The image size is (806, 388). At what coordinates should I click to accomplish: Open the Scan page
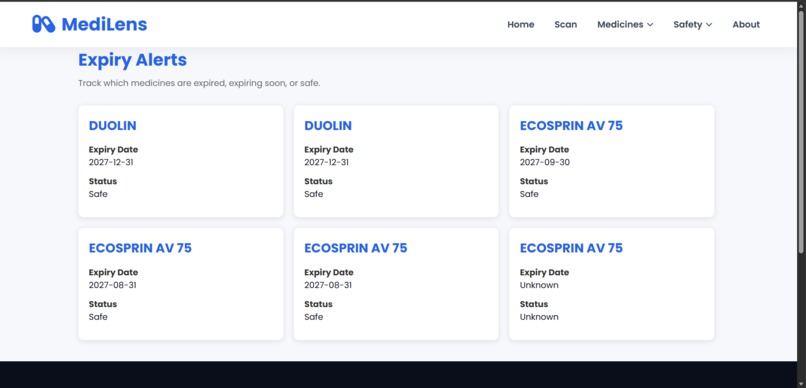coord(565,24)
